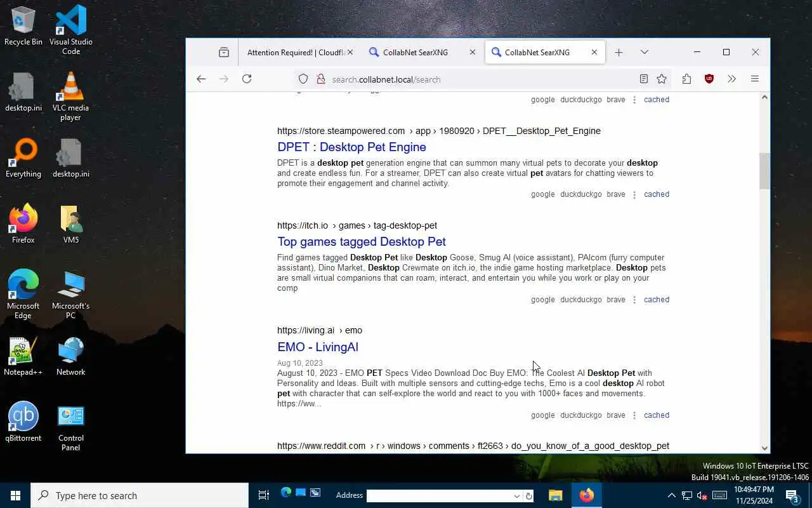Open options menu for DPET result
The height and width of the screenshot is (508, 812).
point(634,194)
